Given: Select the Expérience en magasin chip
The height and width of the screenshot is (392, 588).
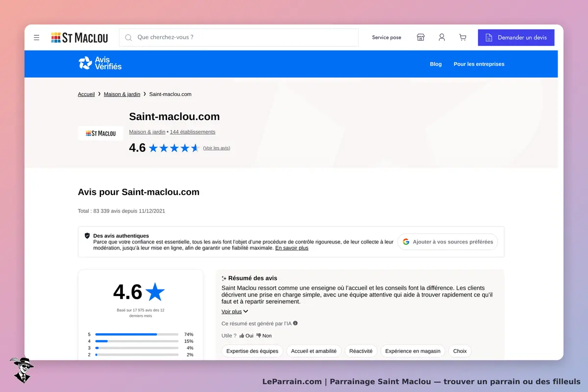Looking at the screenshot, I should (x=413, y=351).
